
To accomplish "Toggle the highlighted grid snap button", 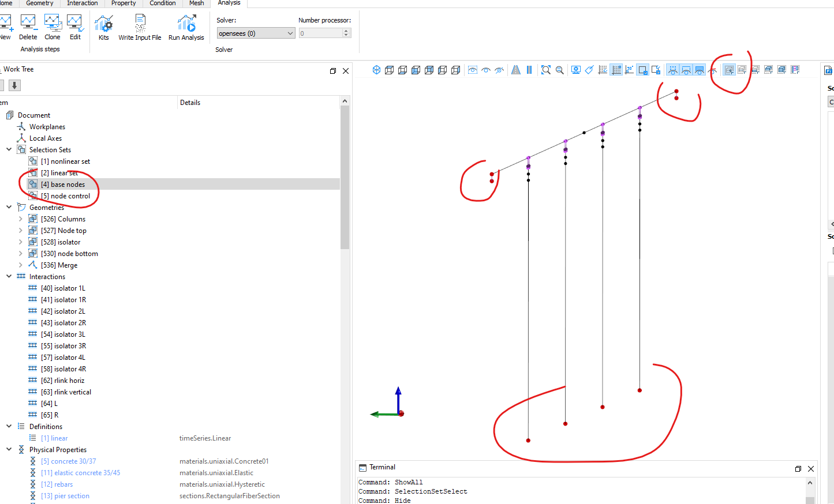I will (616, 70).
